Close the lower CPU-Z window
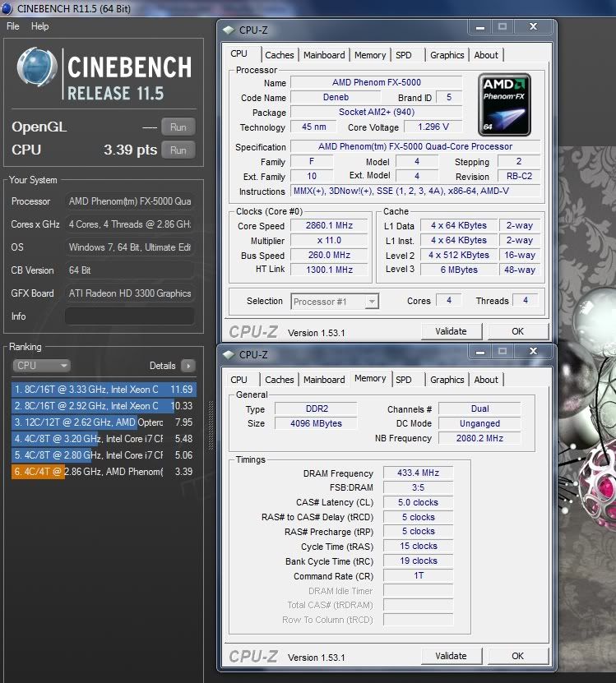Image resolution: width=616 pixels, height=683 pixels. pyautogui.click(x=533, y=352)
